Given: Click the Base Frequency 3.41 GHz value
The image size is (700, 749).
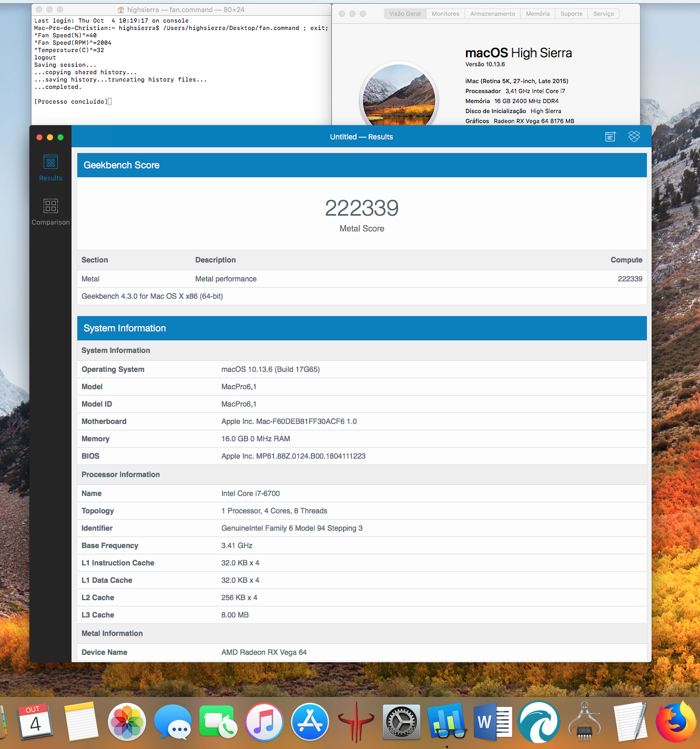Looking at the screenshot, I should tap(237, 545).
